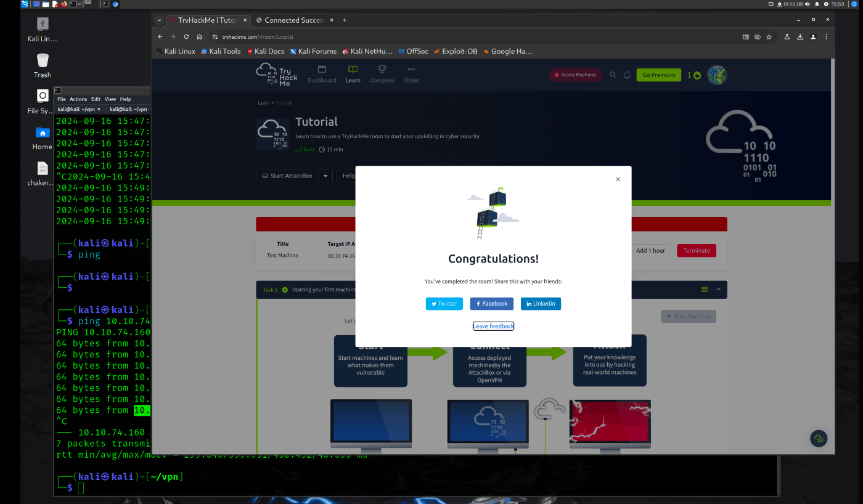Image resolution: width=863 pixels, height=504 pixels.
Task: Click the volume icon in the system tray
Action: point(808,4)
